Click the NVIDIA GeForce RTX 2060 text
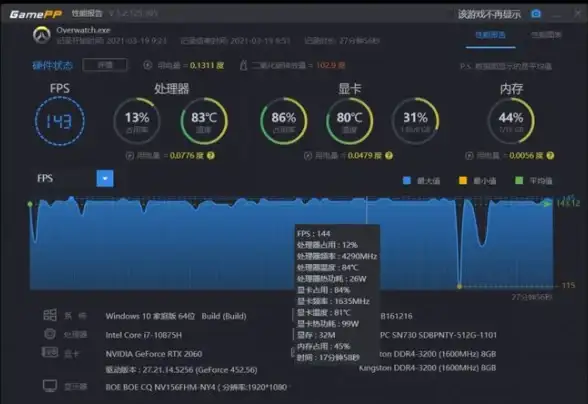Image resolution: width=588 pixels, height=404 pixels. point(154,354)
